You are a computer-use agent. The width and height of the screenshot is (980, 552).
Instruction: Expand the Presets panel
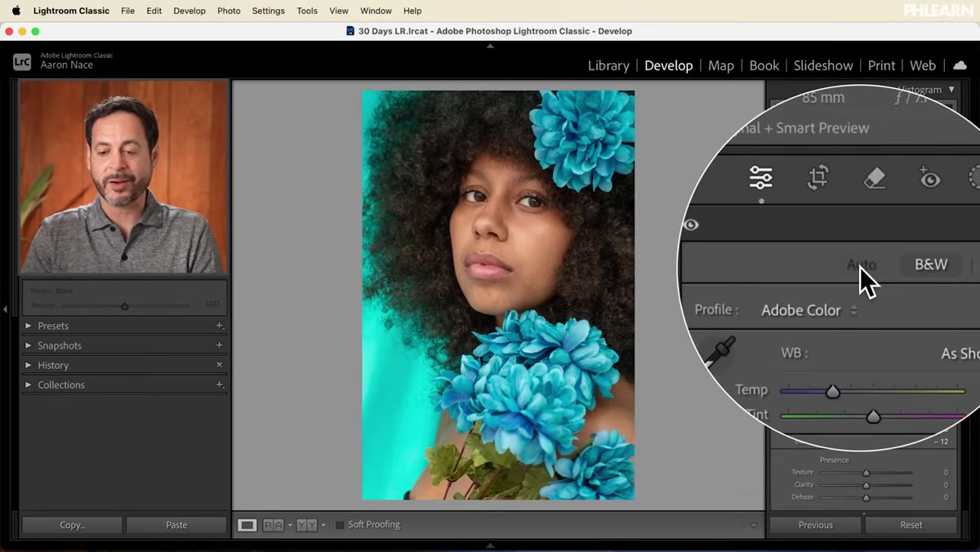28,326
